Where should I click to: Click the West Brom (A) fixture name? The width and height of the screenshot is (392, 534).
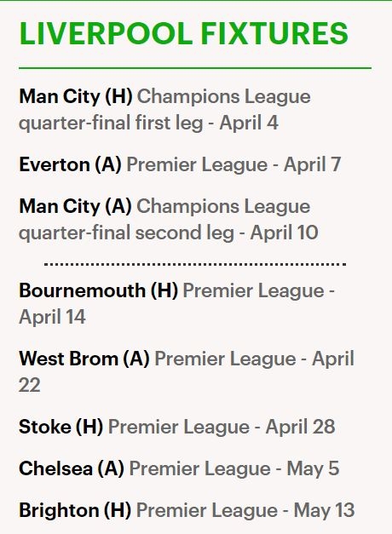coord(84,359)
